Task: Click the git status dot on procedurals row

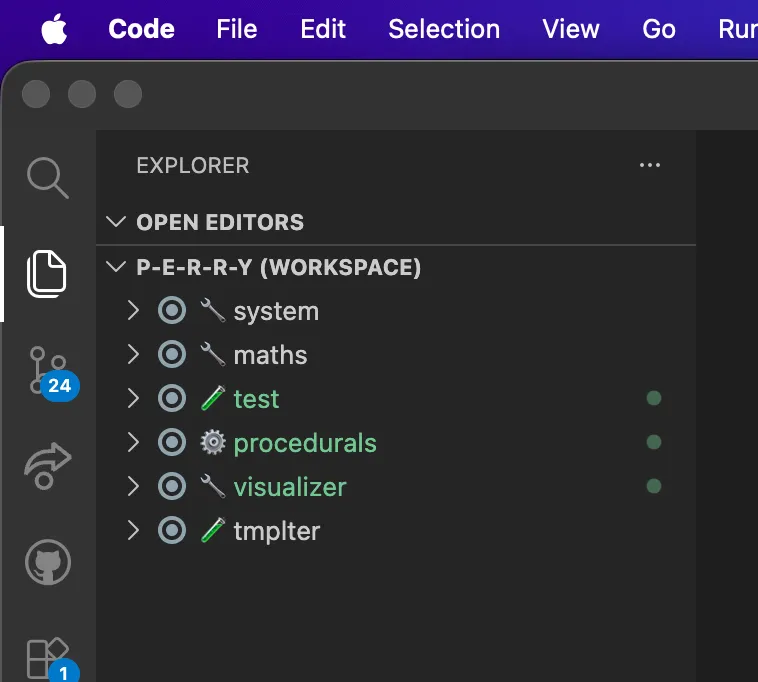Action: pos(654,442)
